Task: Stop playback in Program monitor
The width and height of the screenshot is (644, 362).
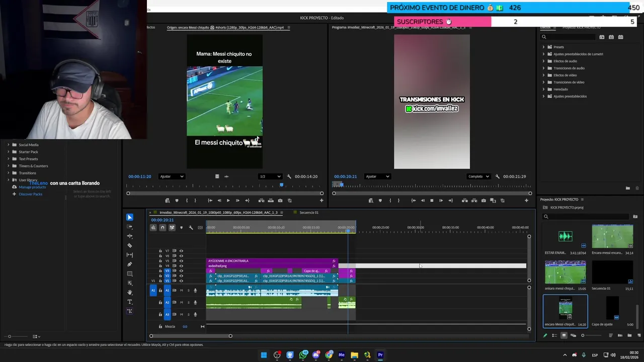Action: pyautogui.click(x=432, y=201)
